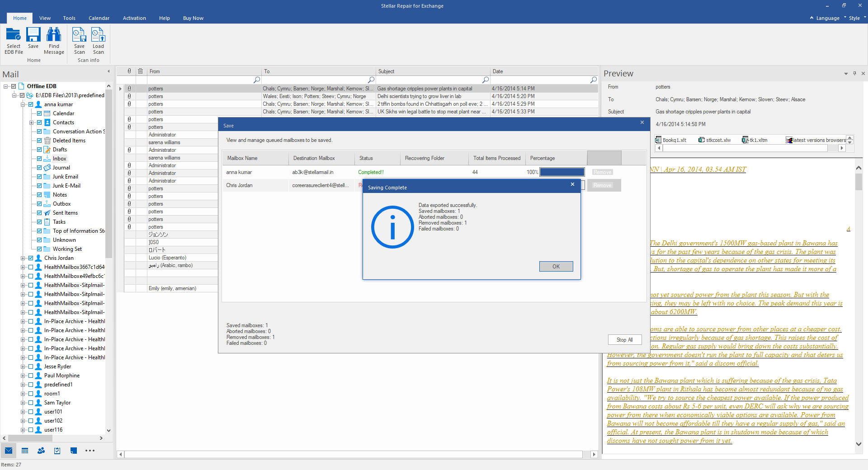Check the Paul Morphine mailbox
Screen dimensions: 868x470
point(31,376)
